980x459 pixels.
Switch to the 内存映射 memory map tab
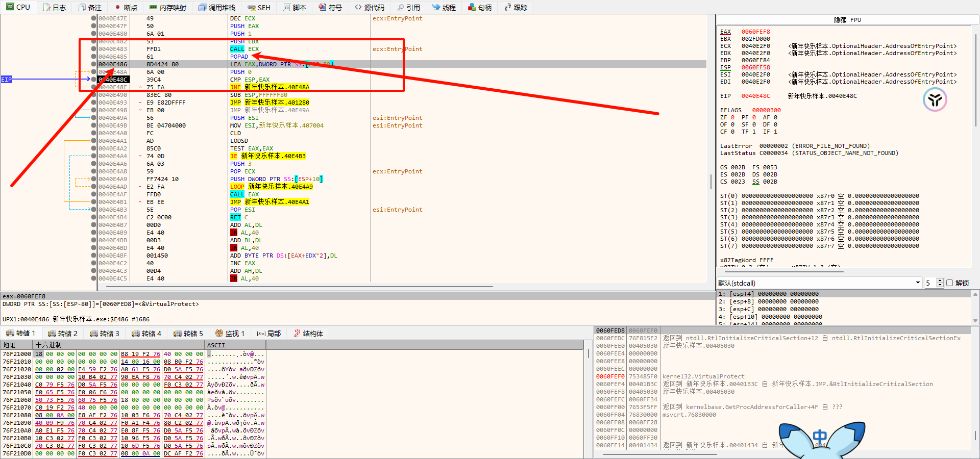click(x=168, y=7)
